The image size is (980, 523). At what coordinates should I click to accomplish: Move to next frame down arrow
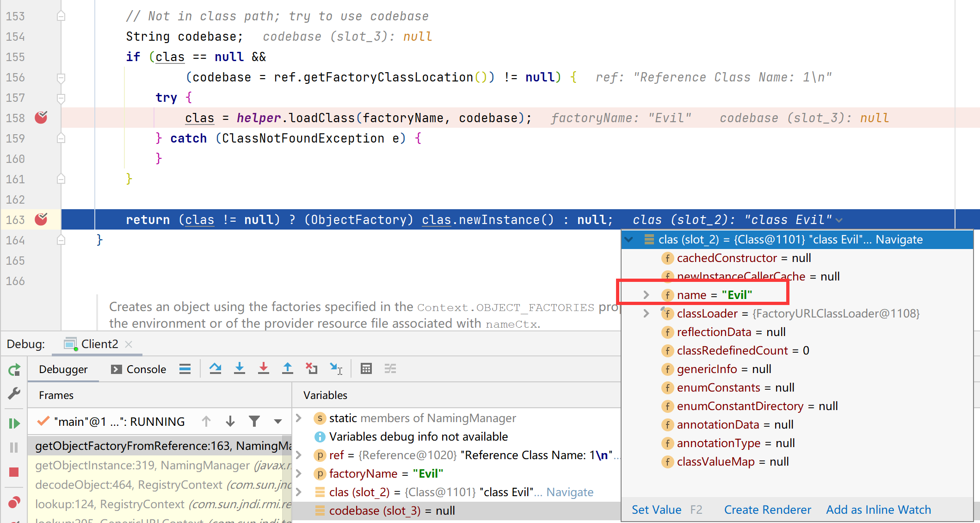tap(230, 422)
